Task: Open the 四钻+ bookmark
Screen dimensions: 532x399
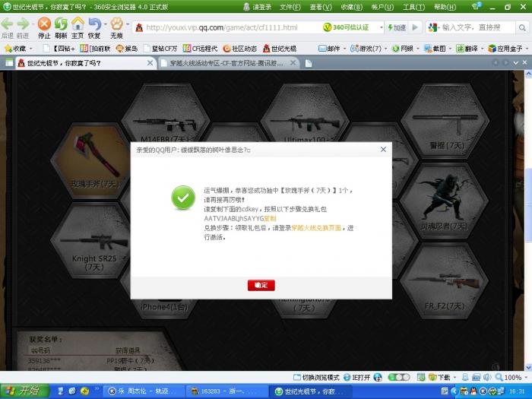Action: 59,49
